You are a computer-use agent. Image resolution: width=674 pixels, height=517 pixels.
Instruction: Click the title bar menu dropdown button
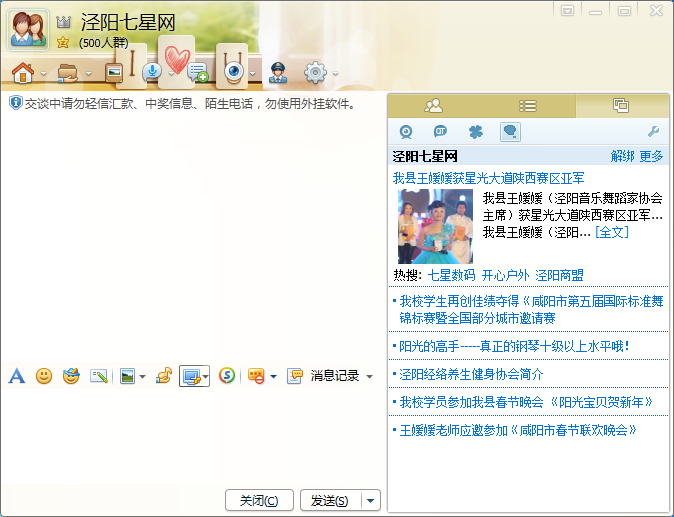click(567, 10)
